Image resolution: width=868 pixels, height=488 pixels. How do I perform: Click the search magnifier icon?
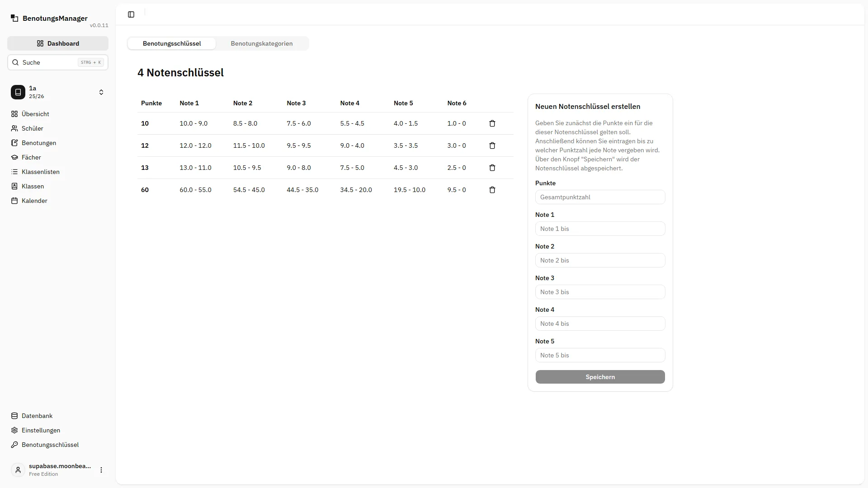coord(15,62)
